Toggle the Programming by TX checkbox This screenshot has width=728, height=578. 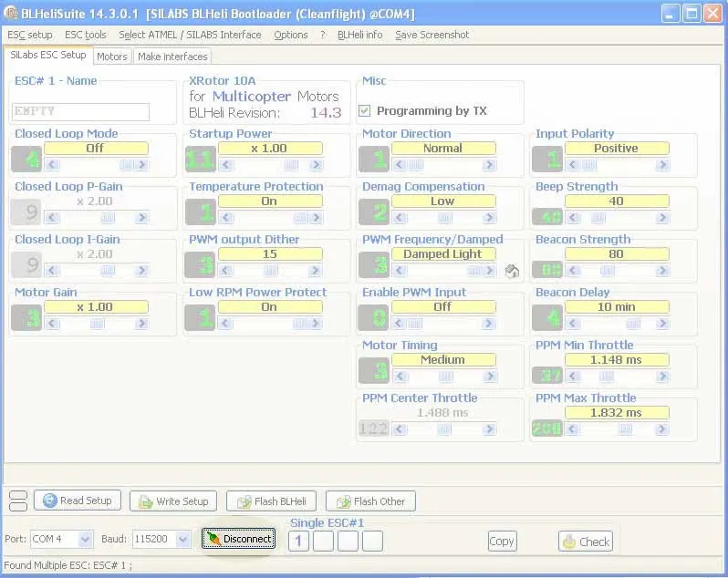click(365, 111)
